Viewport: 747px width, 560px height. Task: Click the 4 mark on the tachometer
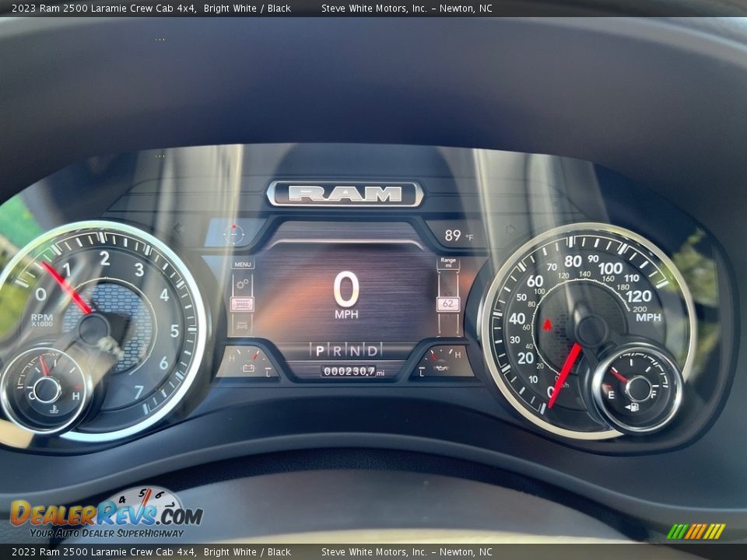[x=164, y=296]
